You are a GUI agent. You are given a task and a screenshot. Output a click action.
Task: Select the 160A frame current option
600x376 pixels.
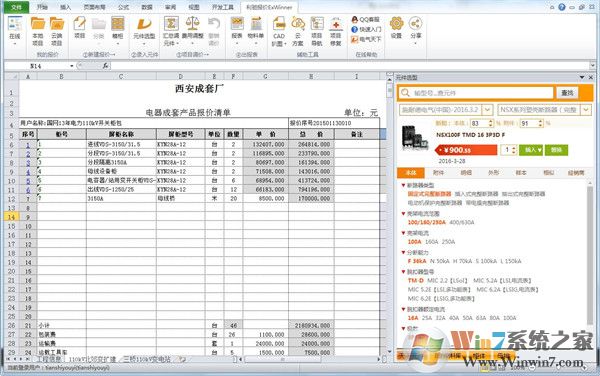click(x=432, y=242)
